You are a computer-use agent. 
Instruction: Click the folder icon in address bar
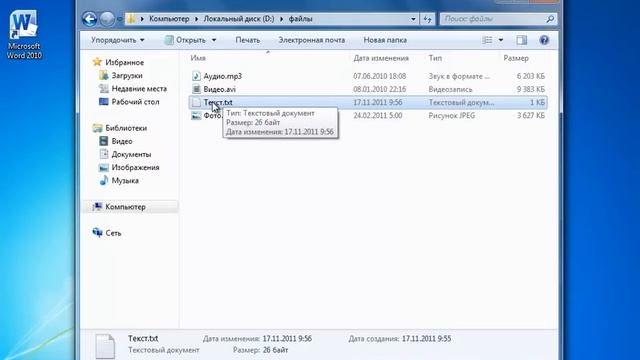pyautogui.click(x=131, y=19)
